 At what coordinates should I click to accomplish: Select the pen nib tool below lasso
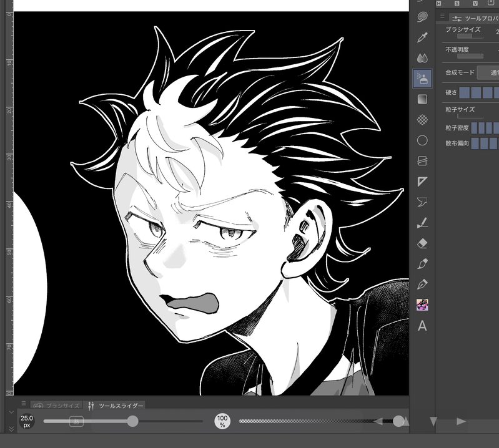point(422,37)
